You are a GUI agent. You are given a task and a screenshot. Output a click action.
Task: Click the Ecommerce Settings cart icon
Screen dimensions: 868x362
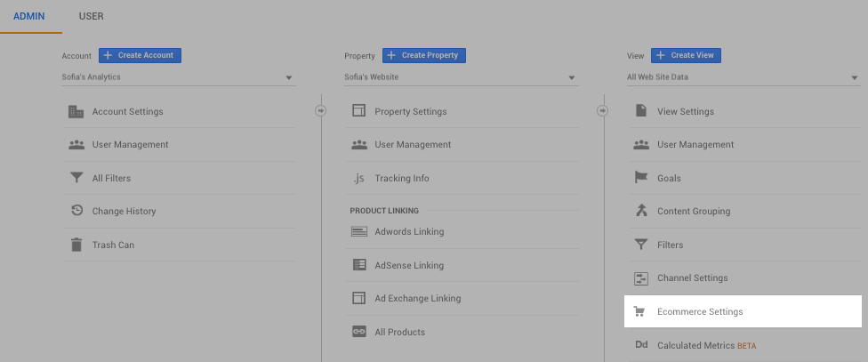pos(640,312)
